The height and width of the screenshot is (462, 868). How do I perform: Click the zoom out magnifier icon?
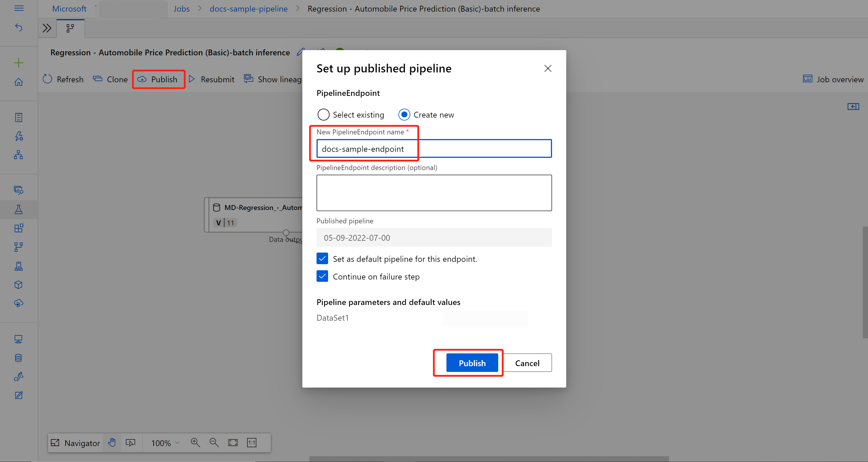tap(214, 442)
